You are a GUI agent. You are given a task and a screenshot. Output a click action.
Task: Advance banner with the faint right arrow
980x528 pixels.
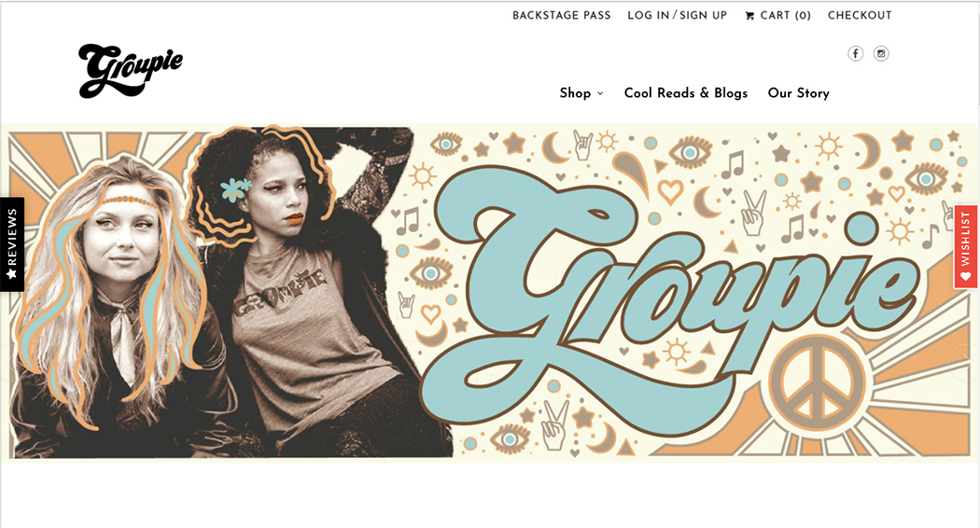[x=964, y=361]
